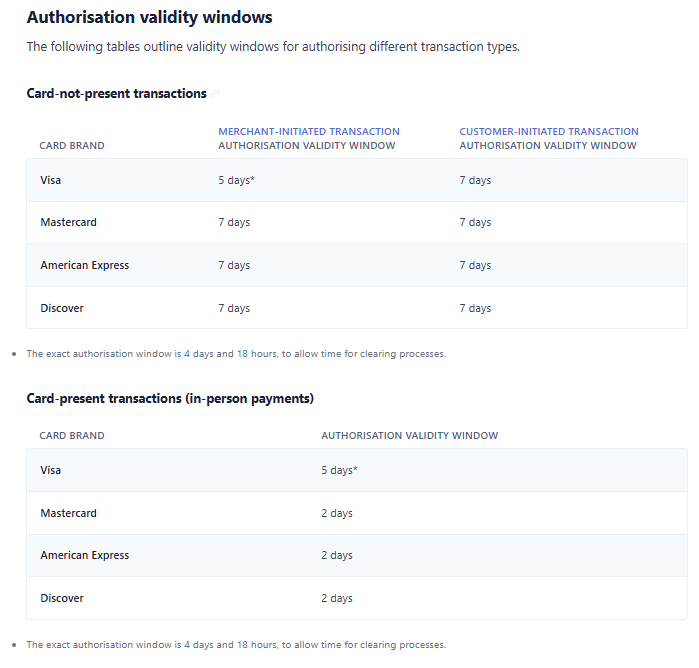Click Discover's 2 days card-present cell

[337, 598]
